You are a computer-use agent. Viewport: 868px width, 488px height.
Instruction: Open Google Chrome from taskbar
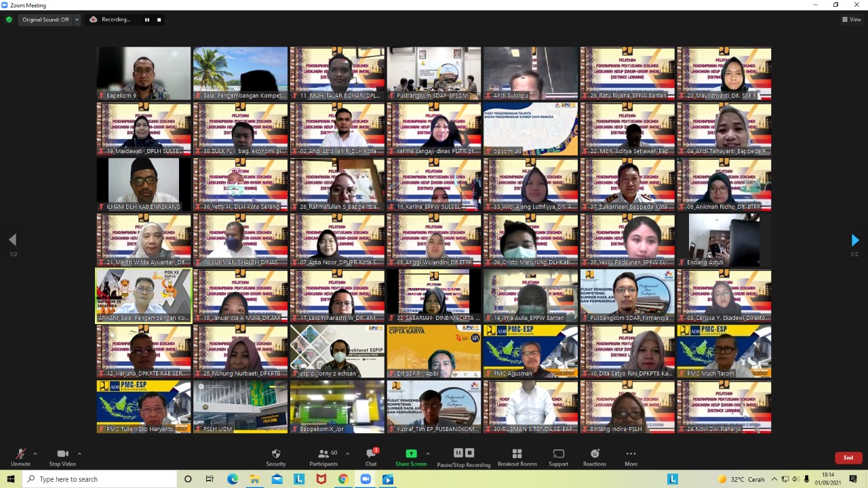pos(343,479)
